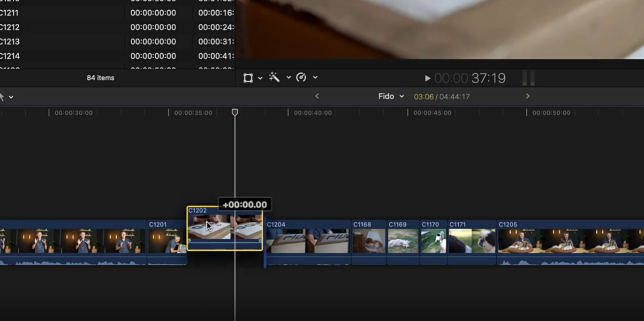Select the C1204 clip in the timeline
The width and height of the screenshot is (644, 321).
pos(307,240)
